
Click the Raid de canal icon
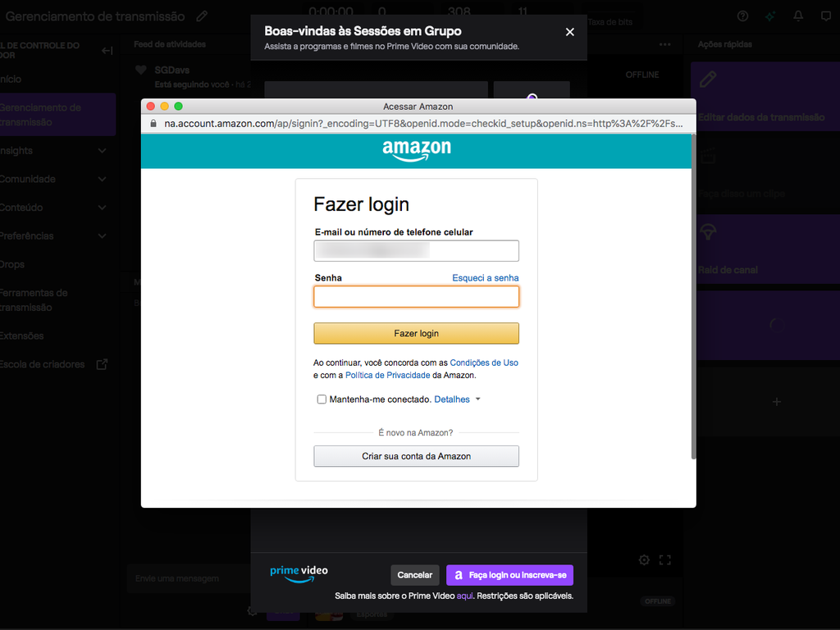(708, 232)
